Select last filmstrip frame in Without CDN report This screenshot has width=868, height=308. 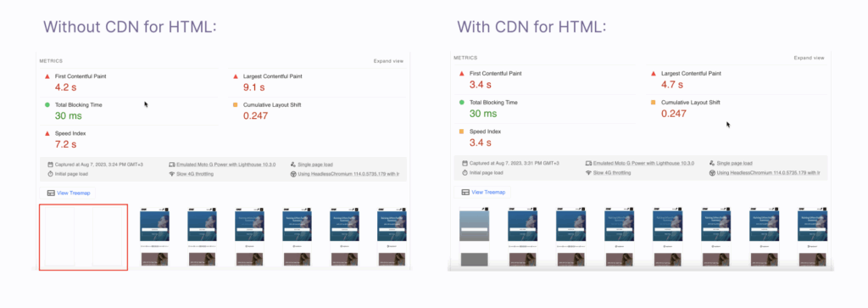tap(392, 237)
